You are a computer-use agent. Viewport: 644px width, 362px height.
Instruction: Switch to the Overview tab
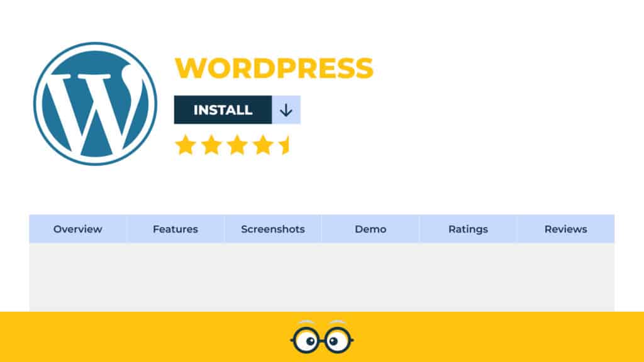click(77, 229)
